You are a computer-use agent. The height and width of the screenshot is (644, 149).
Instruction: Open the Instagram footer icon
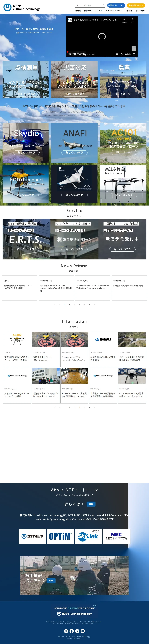[x=77, y=631]
